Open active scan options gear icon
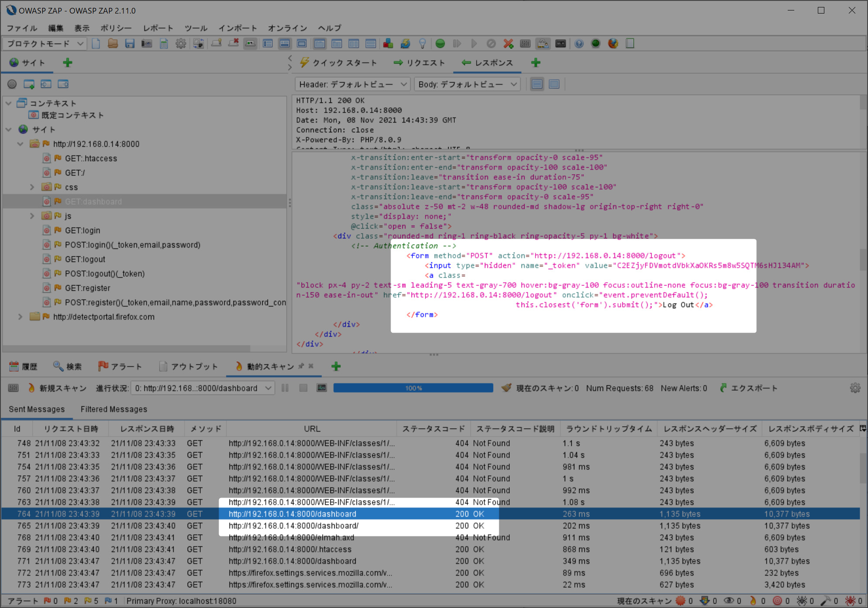Viewport: 868px width, 608px height. pos(855,388)
